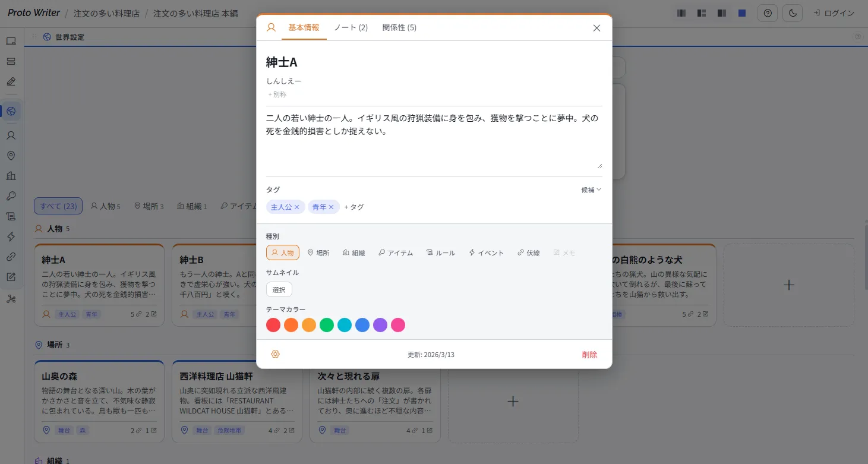Open the characters panel via person sidebar icon

[11, 135]
